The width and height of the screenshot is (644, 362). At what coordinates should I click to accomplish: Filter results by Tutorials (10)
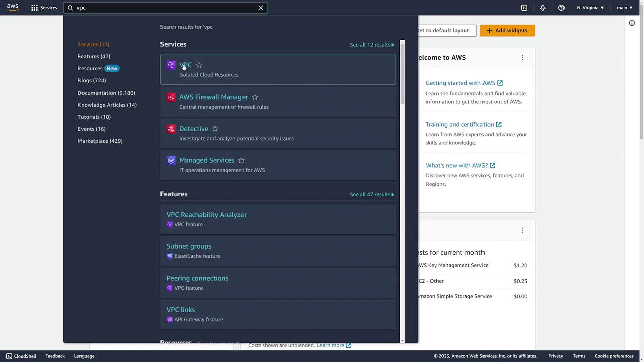94,117
